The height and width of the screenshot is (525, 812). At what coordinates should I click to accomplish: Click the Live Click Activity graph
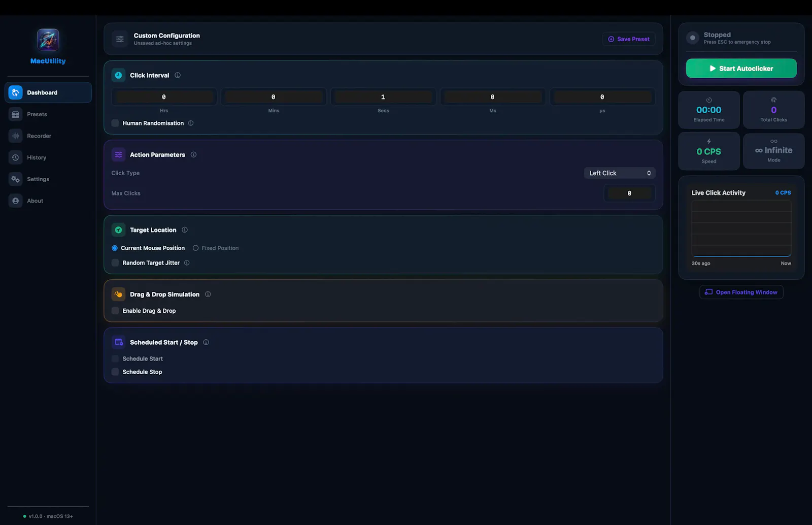[741, 228]
